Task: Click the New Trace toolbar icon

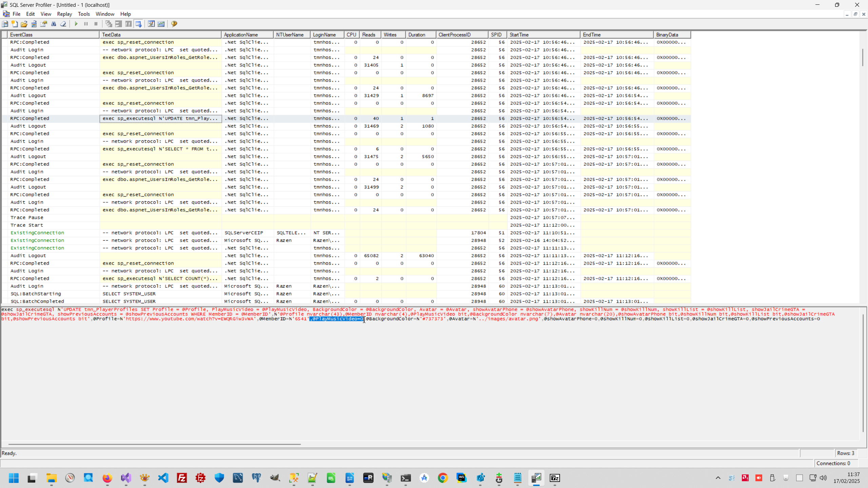Action: click(x=5, y=24)
